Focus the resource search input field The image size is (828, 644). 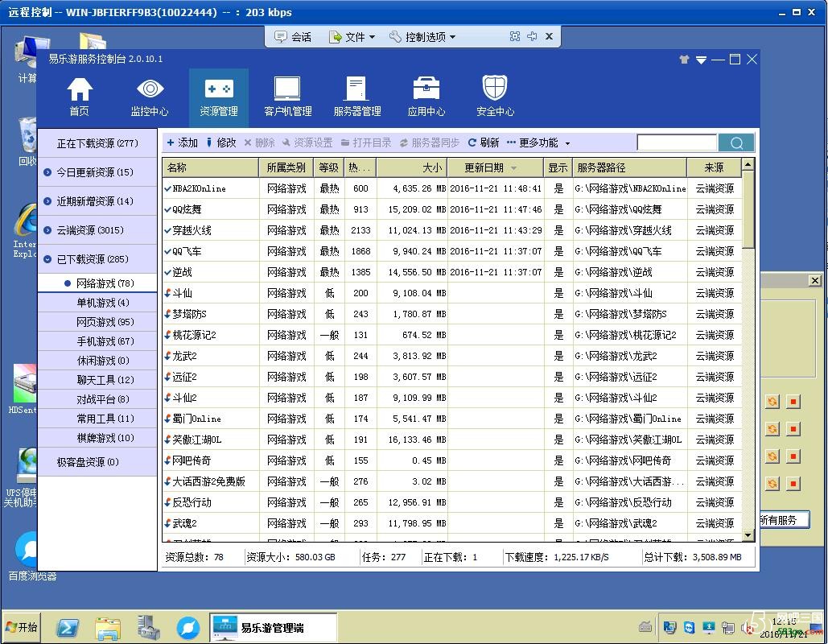(x=677, y=142)
